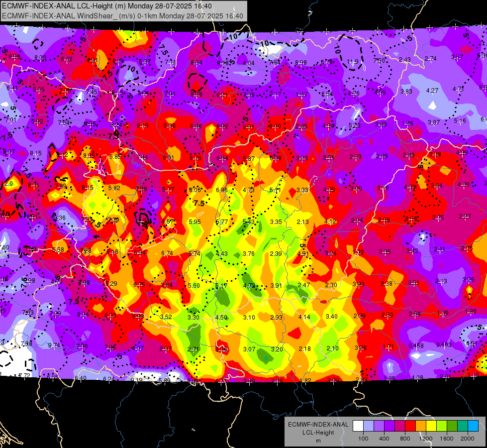The width and height of the screenshot is (487, 448).
Task: Click the wind shear value 6.74
Action: click(167, 253)
